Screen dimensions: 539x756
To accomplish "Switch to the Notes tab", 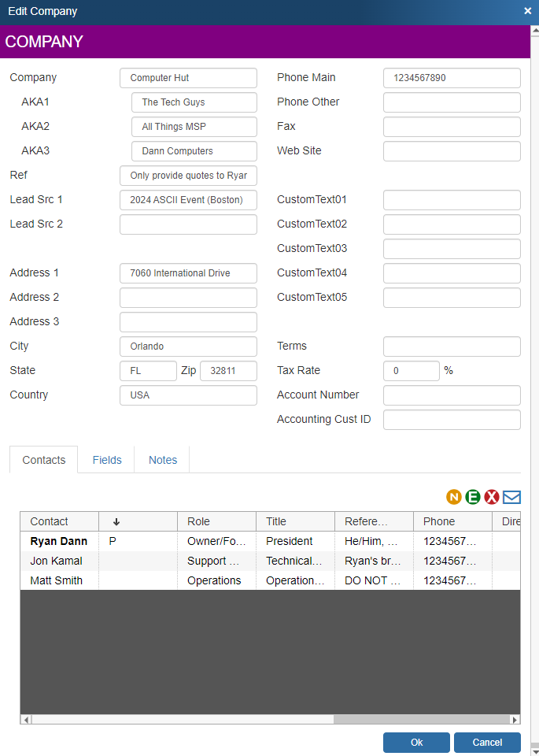I will [162, 460].
